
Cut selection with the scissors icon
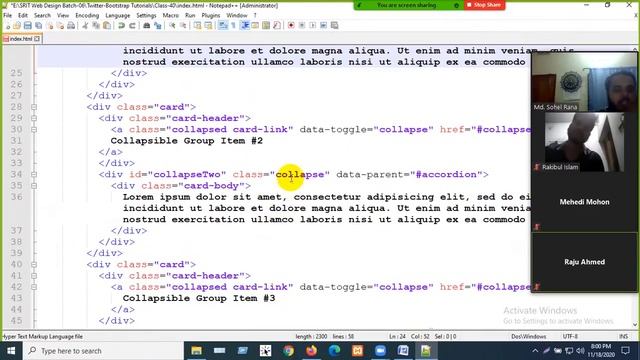click(85, 25)
